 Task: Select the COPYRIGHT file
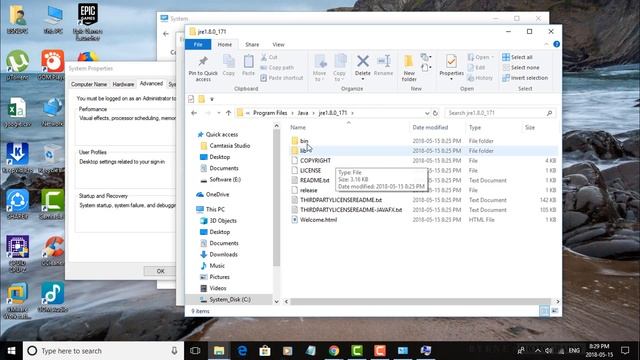[x=315, y=160]
